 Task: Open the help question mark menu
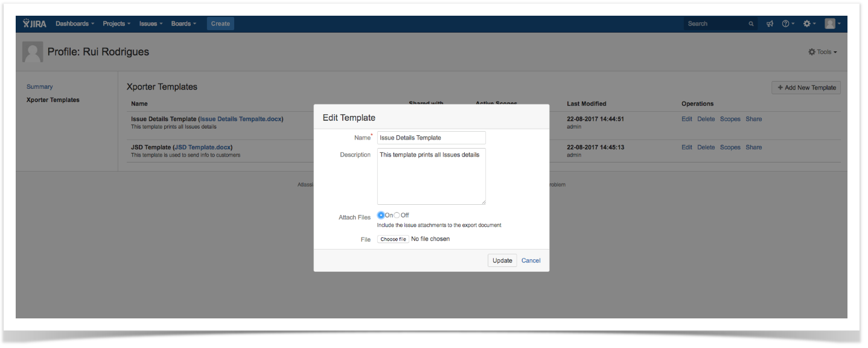[x=787, y=24]
